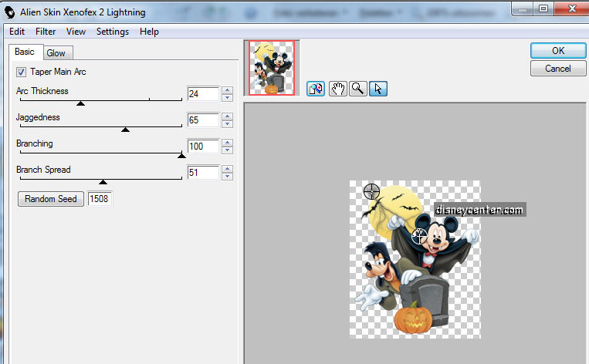Screen dimensions: 589x364
Task: Click the Cancel button
Action: [558, 69]
